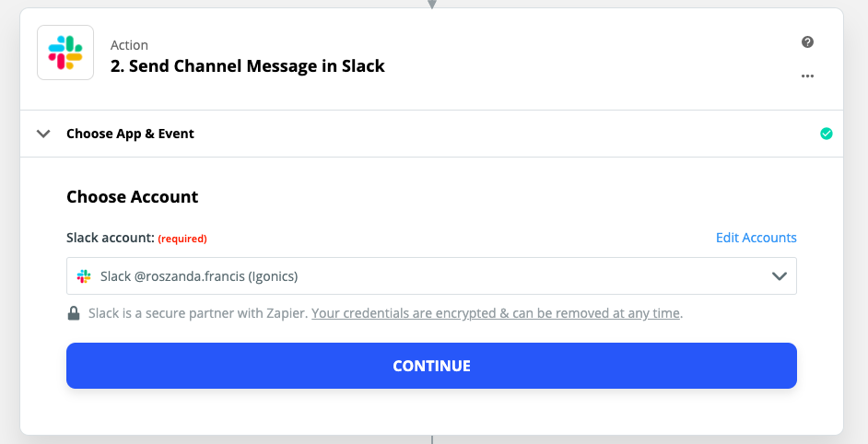Open the help question mark icon
The image size is (868, 444).
point(807,42)
